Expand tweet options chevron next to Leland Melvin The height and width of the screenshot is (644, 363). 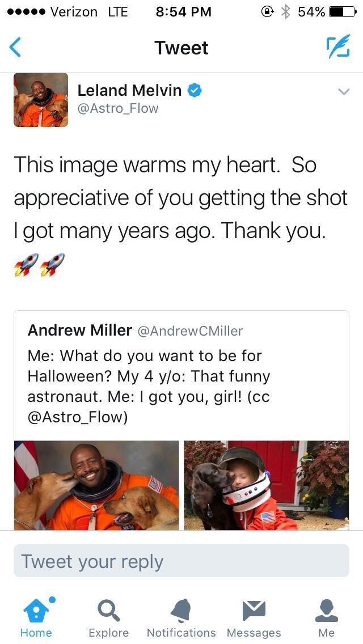click(344, 91)
